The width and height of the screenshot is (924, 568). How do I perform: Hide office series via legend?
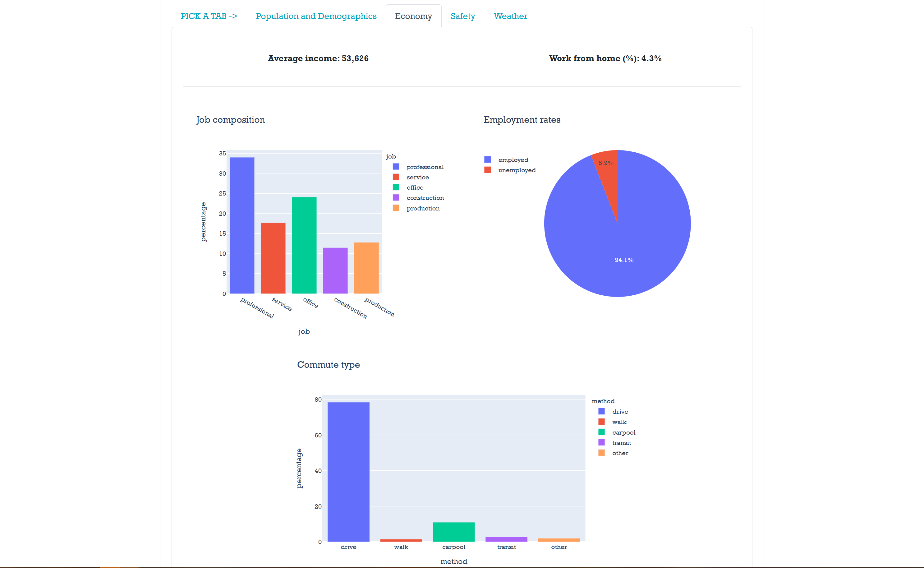tap(415, 187)
